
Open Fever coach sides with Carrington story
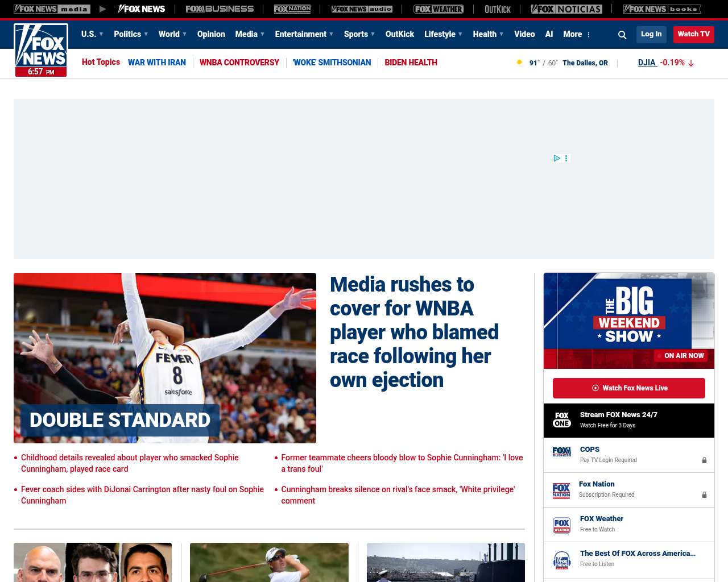[x=142, y=495]
